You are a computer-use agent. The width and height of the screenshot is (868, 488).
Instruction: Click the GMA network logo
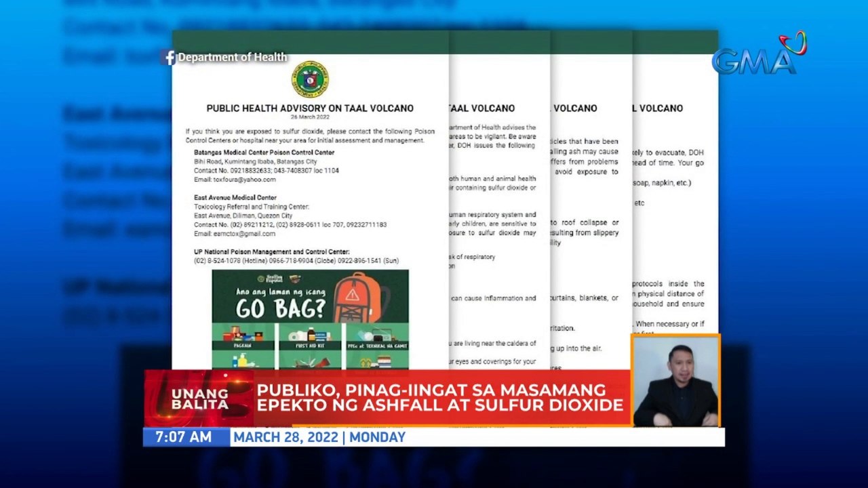pyautogui.click(x=759, y=54)
